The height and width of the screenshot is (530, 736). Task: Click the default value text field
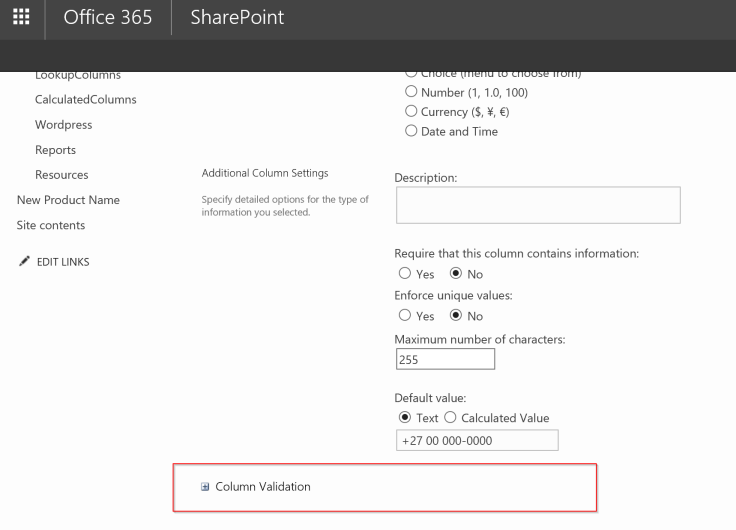pyautogui.click(x=476, y=441)
